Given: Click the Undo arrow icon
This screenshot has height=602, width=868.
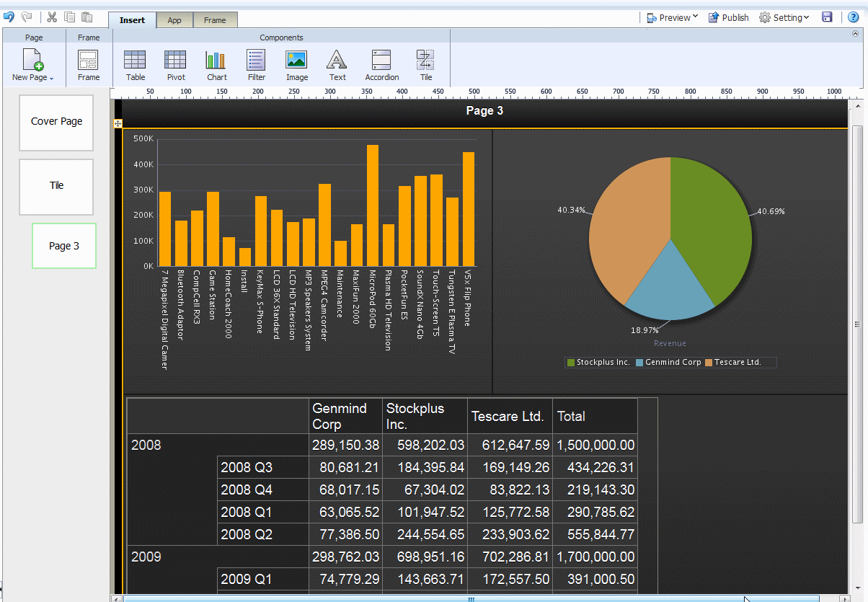Looking at the screenshot, I should click(9, 17).
